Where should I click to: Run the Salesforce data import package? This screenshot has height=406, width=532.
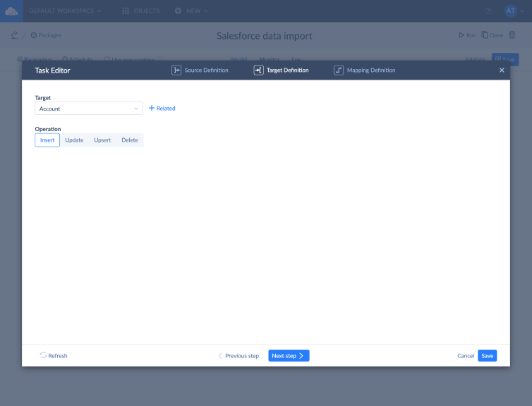467,35
